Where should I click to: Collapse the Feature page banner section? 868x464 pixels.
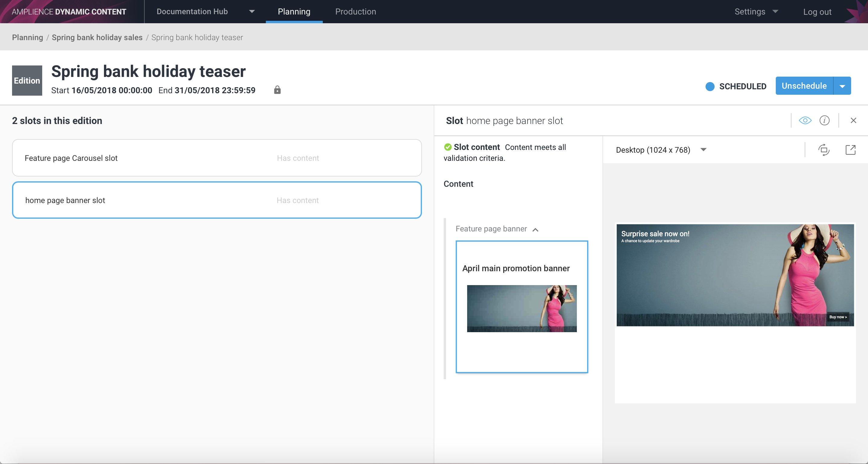tap(535, 230)
